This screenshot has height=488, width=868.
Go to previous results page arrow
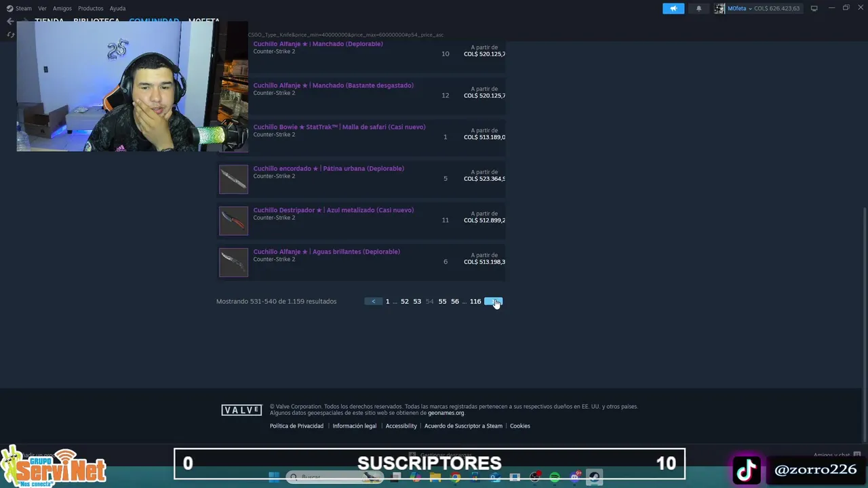click(373, 302)
